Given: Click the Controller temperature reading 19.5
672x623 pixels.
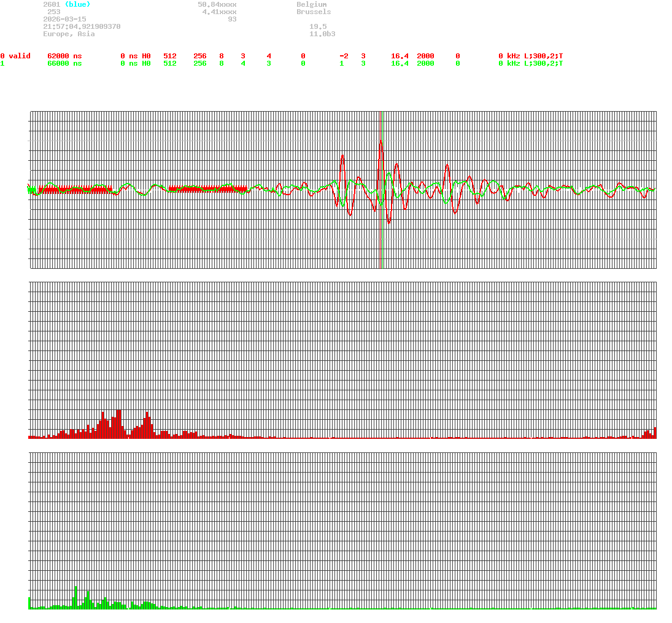Looking at the screenshot, I should (317, 26).
